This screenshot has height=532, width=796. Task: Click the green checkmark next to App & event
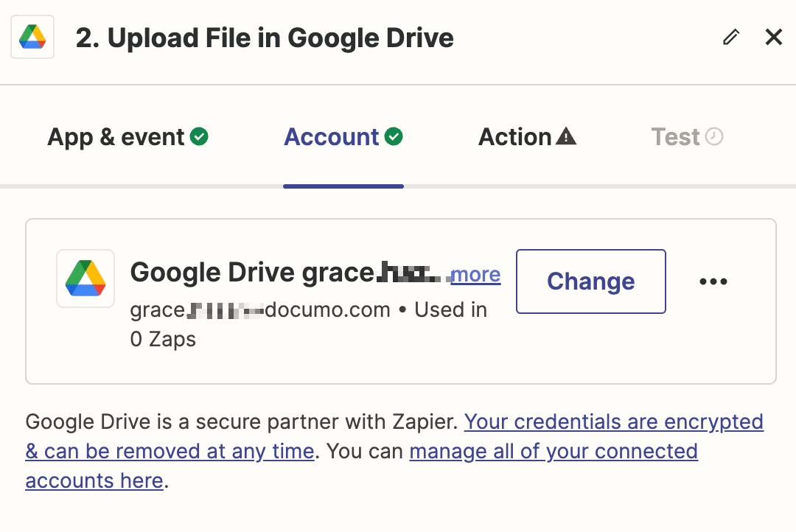(x=199, y=136)
